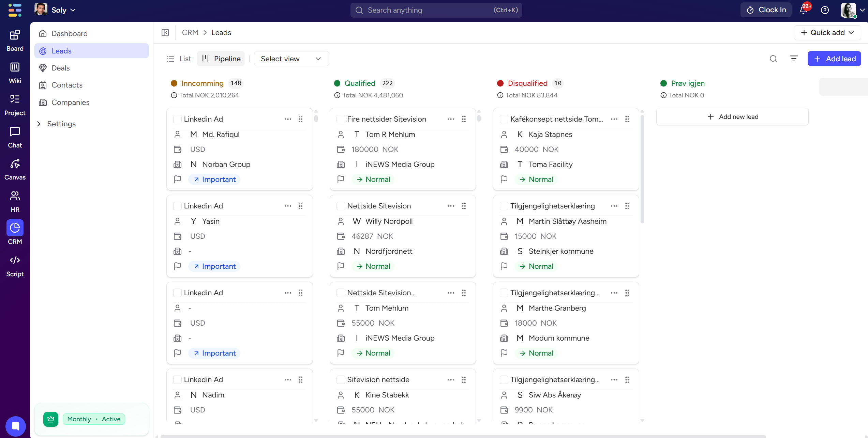The image size is (868, 438).
Task: Click the leads search magnifier icon
Action: tap(773, 59)
